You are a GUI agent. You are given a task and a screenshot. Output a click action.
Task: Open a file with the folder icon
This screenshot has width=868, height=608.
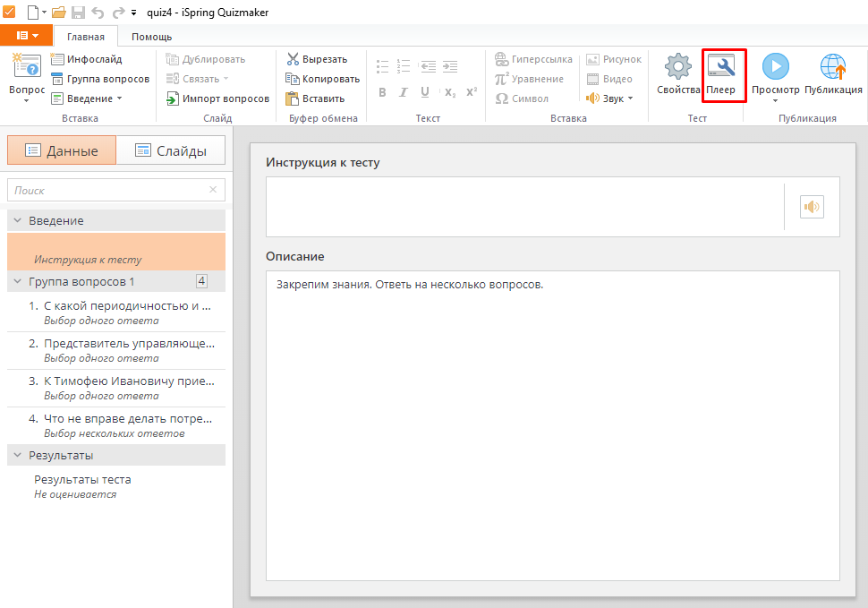pyautogui.click(x=59, y=13)
